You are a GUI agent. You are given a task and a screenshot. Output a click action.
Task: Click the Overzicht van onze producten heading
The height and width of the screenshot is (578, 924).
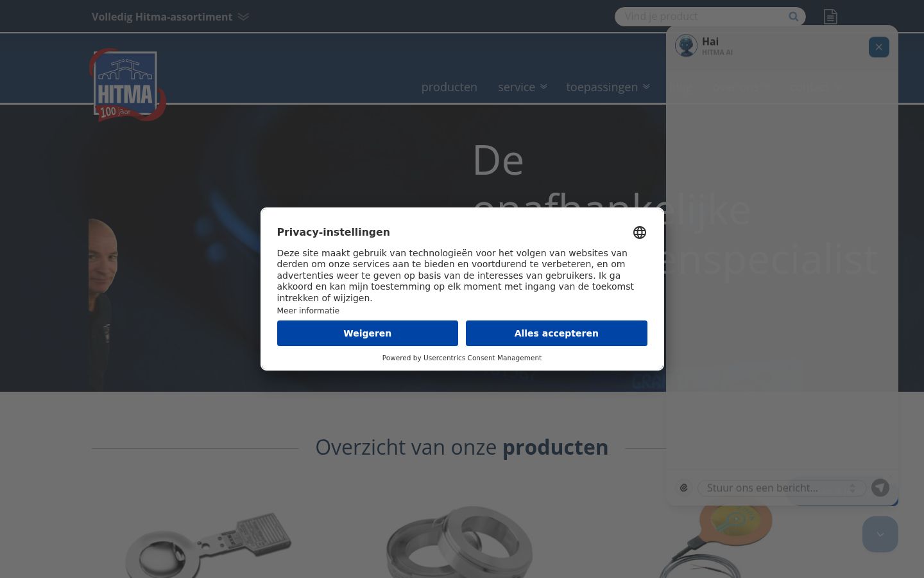462,448
